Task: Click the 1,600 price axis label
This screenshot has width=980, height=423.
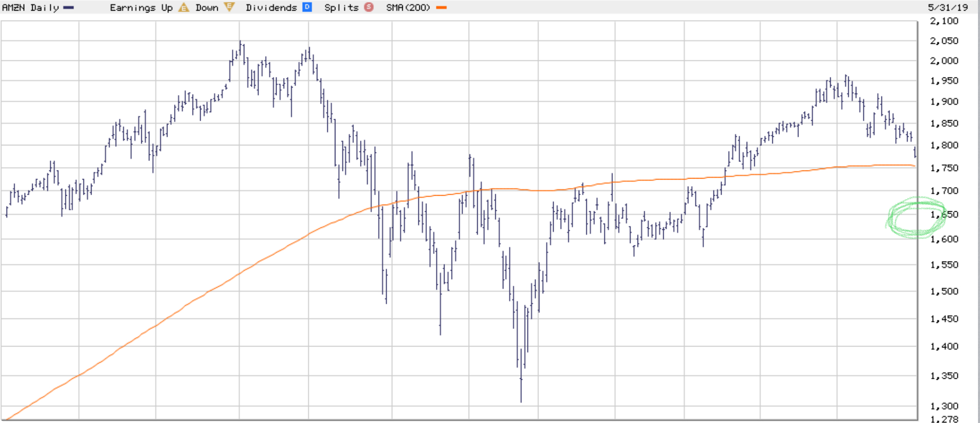Action: click(x=944, y=239)
